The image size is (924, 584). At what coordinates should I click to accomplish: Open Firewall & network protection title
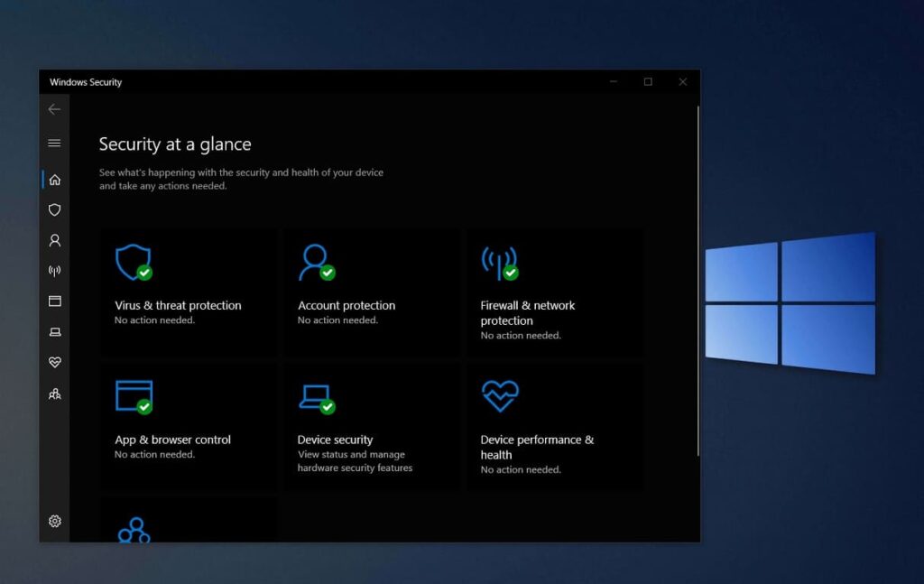click(527, 313)
